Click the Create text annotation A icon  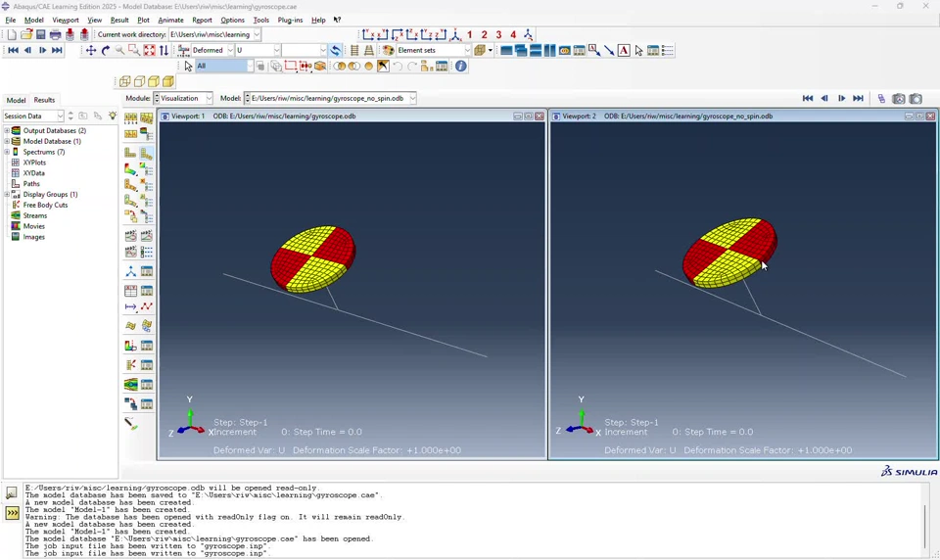(x=624, y=50)
